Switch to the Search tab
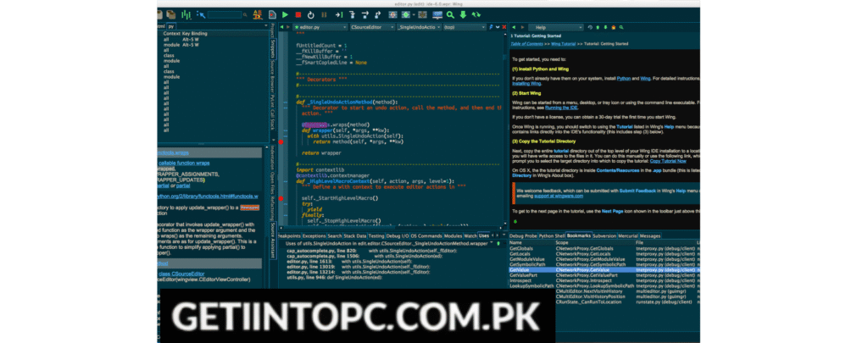Viewport: 868px width, 343px height. click(x=335, y=235)
